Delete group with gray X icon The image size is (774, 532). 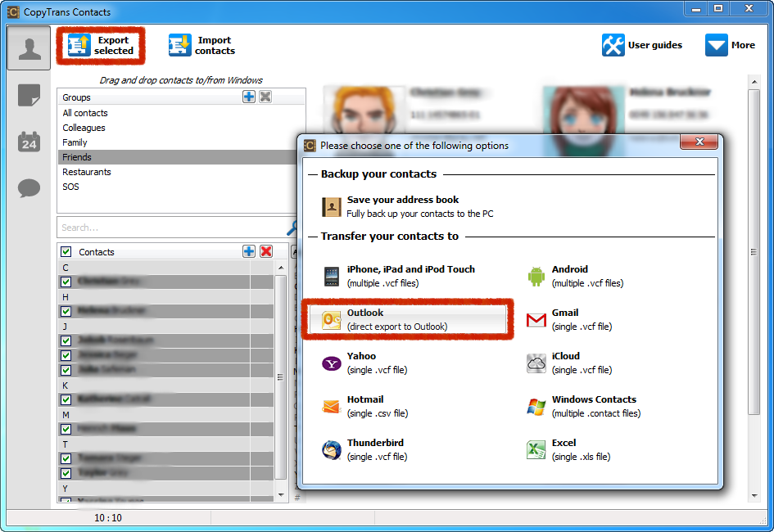[265, 97]
